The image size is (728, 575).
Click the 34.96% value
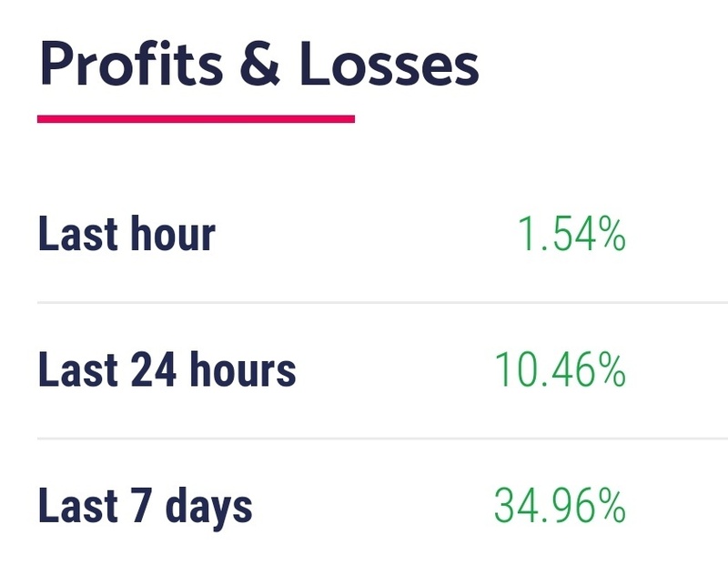[560, 506]
